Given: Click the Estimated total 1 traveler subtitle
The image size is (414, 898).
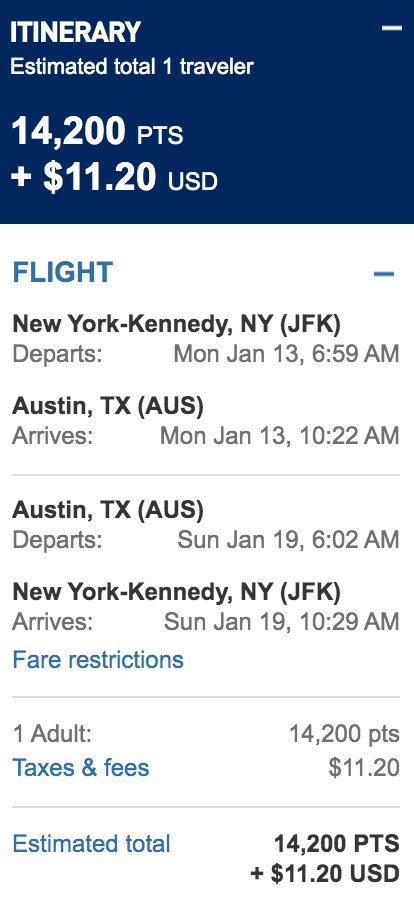Looking at the screenshot, I should click(x=132, y=66).
